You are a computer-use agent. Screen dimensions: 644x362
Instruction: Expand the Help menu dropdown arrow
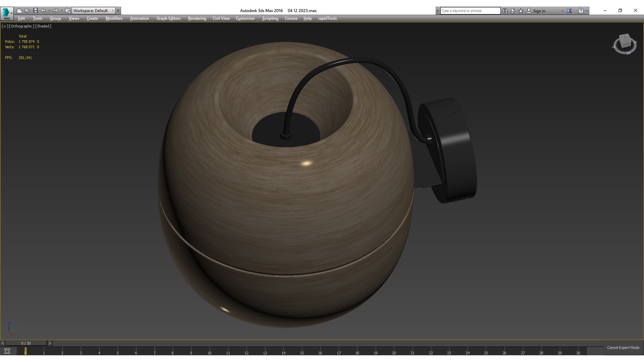click(587, 11)
